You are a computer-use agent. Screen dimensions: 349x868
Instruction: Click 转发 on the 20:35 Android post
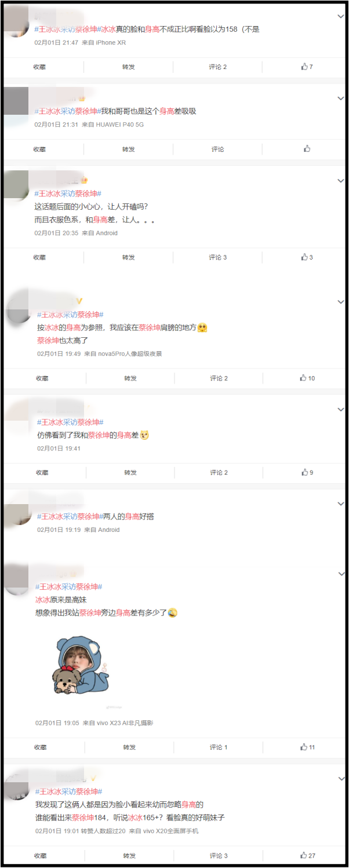tap(129, 257)
